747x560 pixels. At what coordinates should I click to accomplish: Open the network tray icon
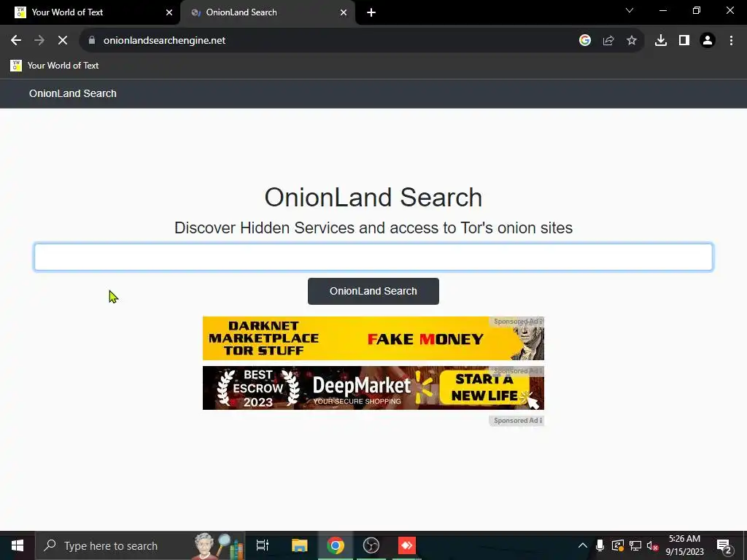[635, 545]
